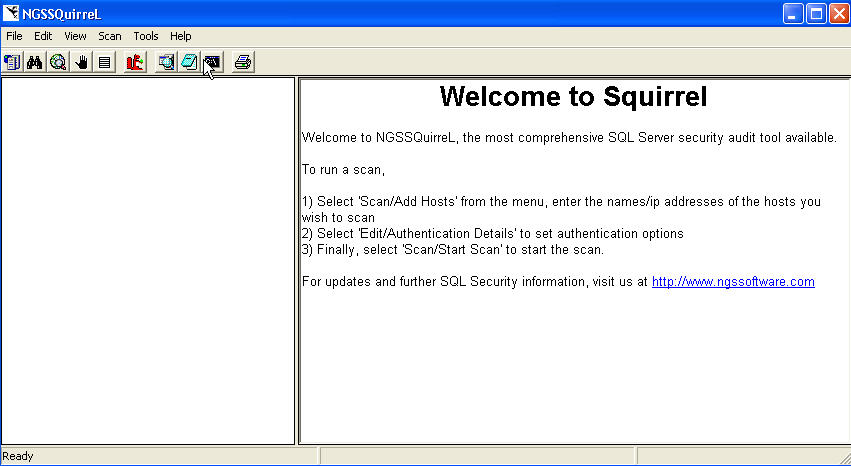
Task: Click the window with globe icon
Action: [166, 62]
